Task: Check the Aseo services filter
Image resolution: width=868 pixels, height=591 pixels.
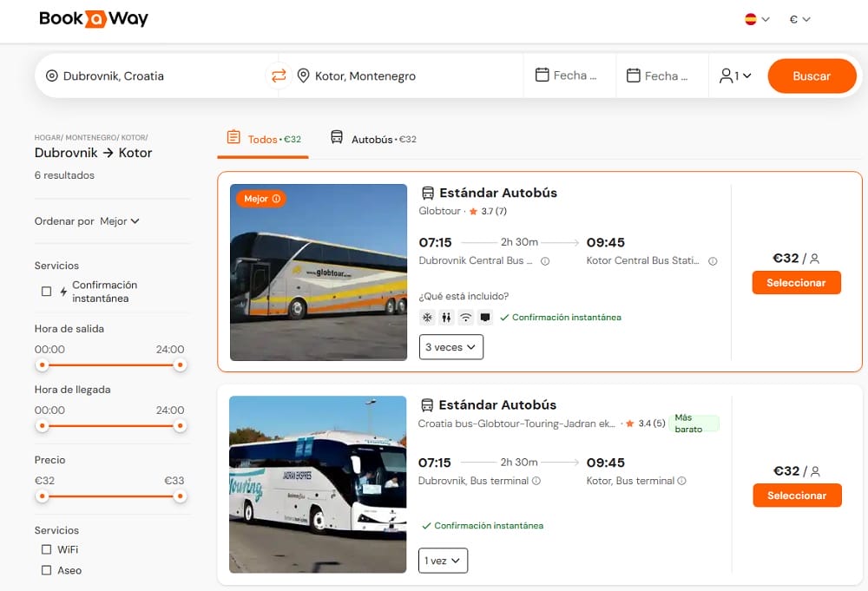Action: [x=47, y=570]
